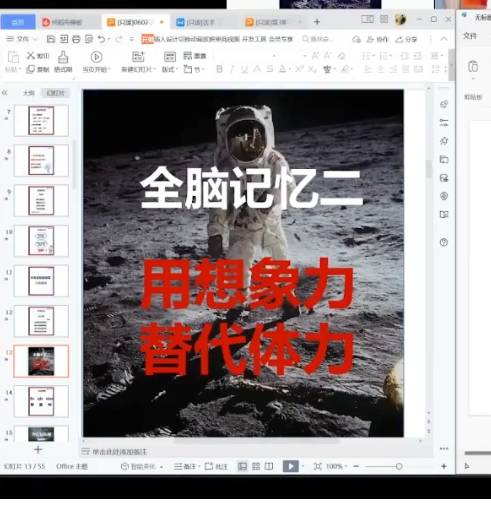The height and width of the screenshot is (514, 491).
Task: Click the user avatar icon
Action: [x=400, y=19]
